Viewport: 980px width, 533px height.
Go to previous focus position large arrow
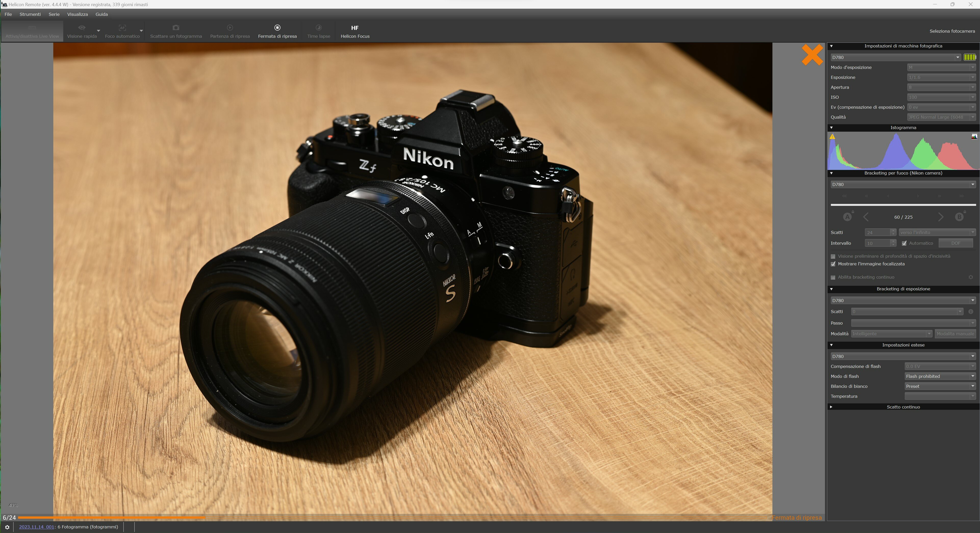pos(866,217)
